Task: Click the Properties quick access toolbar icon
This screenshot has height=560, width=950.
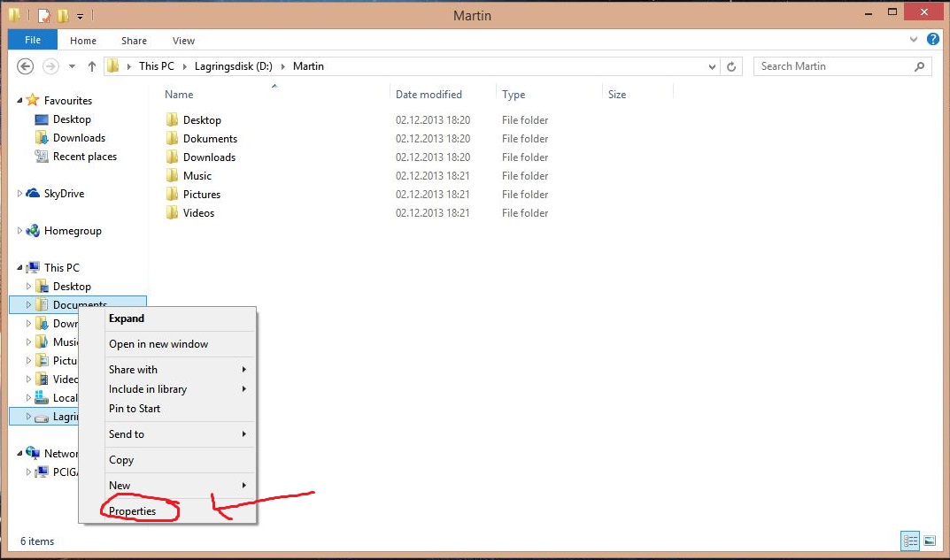Action: [44, 15]
